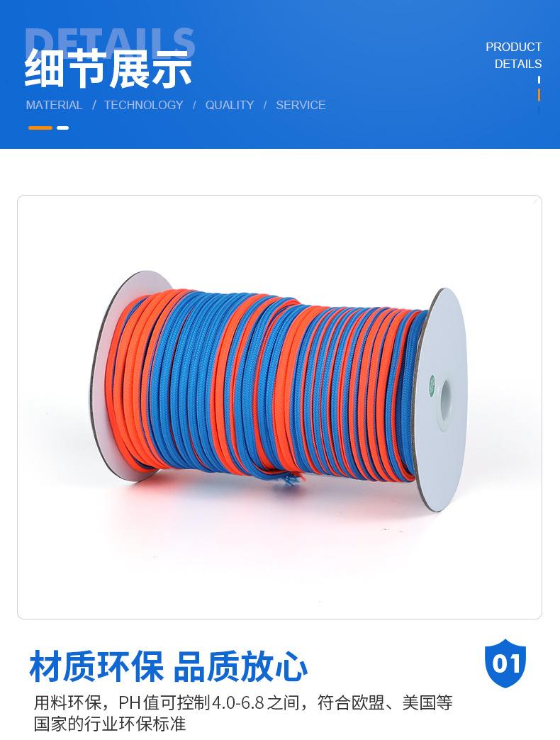The image size is (560, 740).
Task: Click the green sticker on spool flange
Action: [431, 385]
